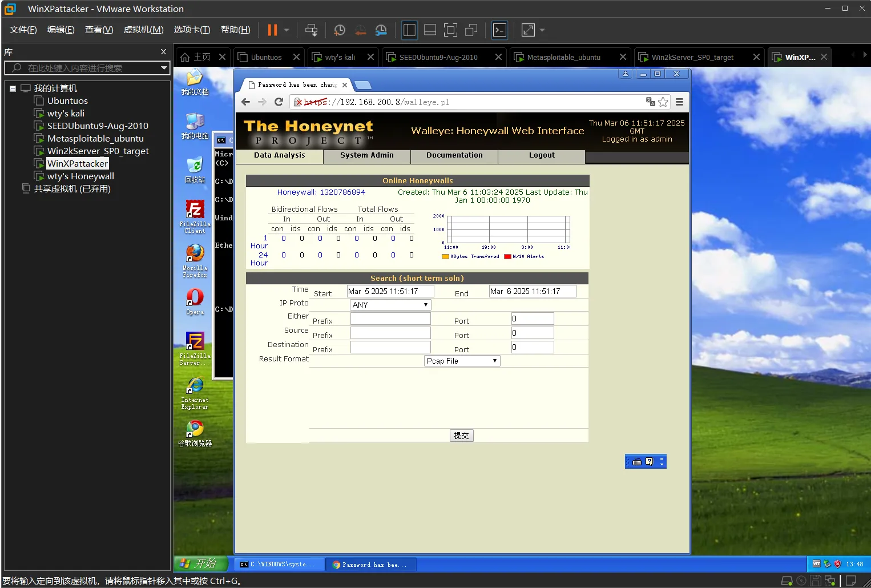
Task: Open the 帮助(H) menu
Action: coord(235,30)
